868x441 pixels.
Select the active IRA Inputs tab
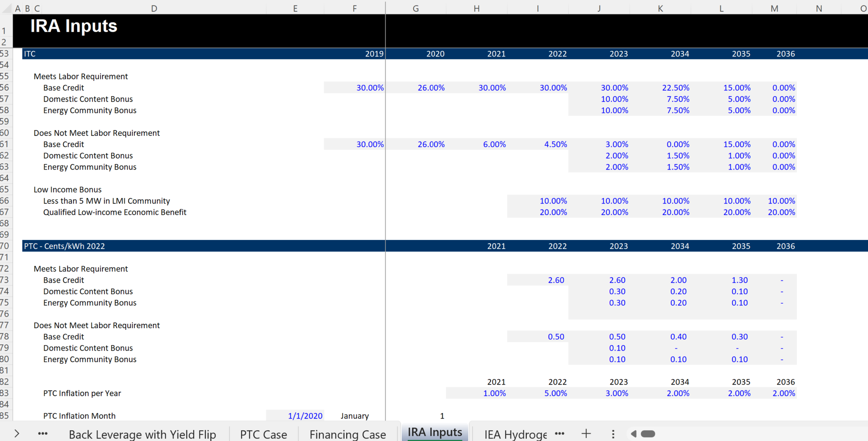click(x=434, y=432)
